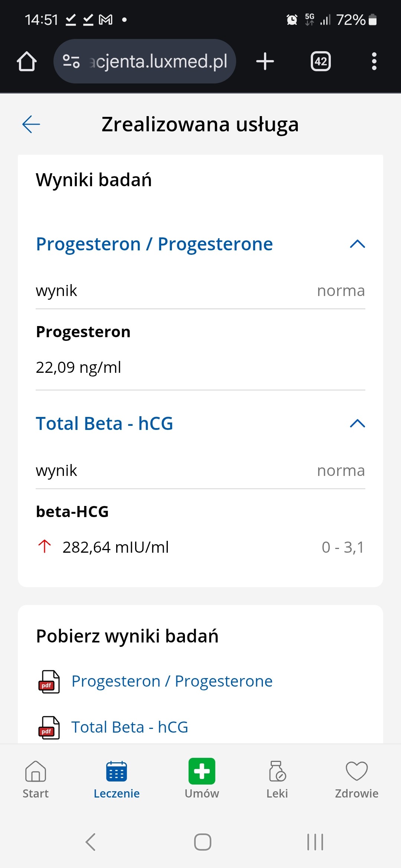
Task: Click PDF icon for Progesteron result
Action: point(49,682)
